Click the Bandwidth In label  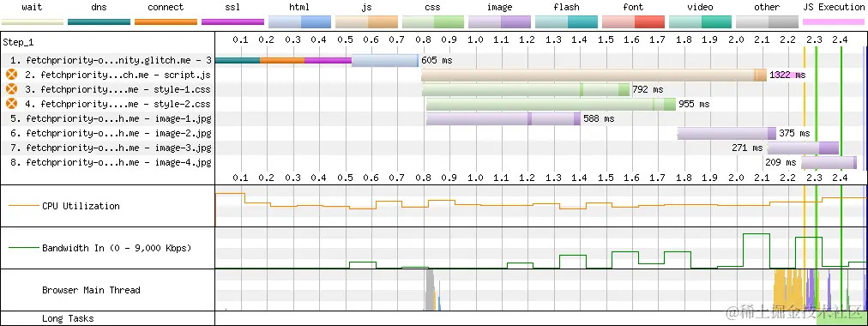click(117, 248)
